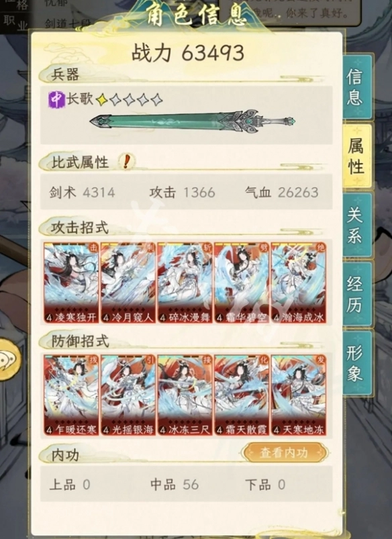The image size is (392, 539).
Task: Open the 形象 side tab
Action: [357, 362]
